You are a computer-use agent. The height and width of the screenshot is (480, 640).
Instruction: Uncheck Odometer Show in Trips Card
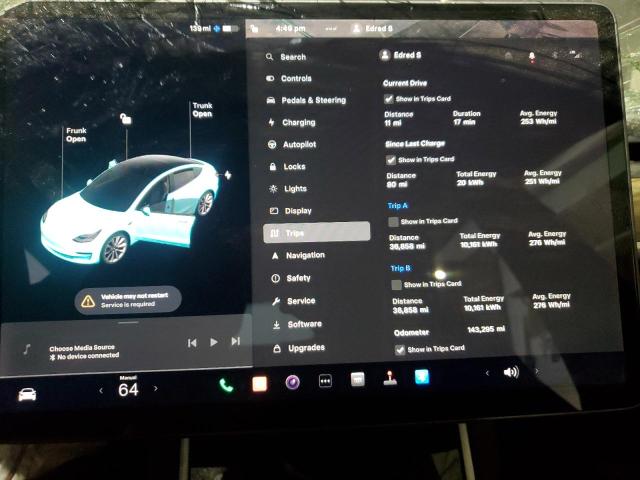(x=400, y=349)
